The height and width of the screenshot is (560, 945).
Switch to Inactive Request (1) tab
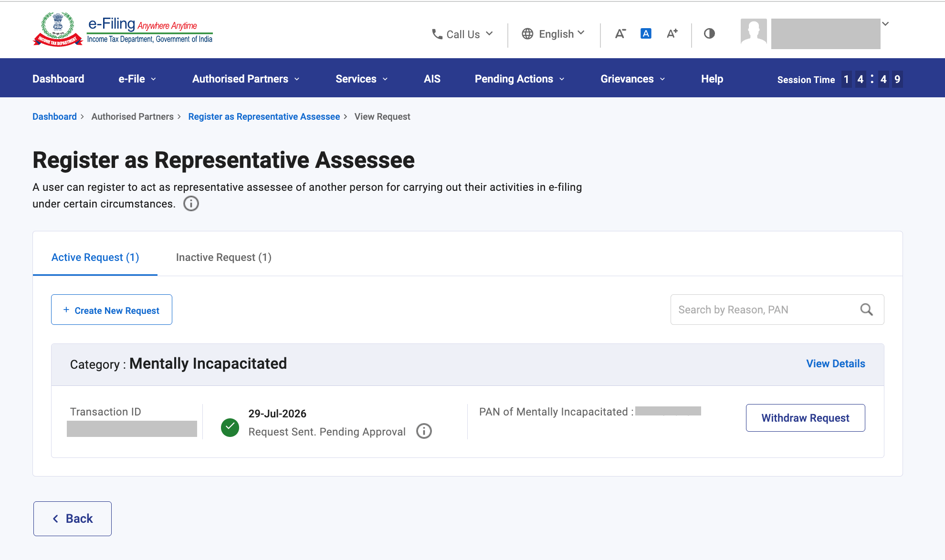point(224,258)
